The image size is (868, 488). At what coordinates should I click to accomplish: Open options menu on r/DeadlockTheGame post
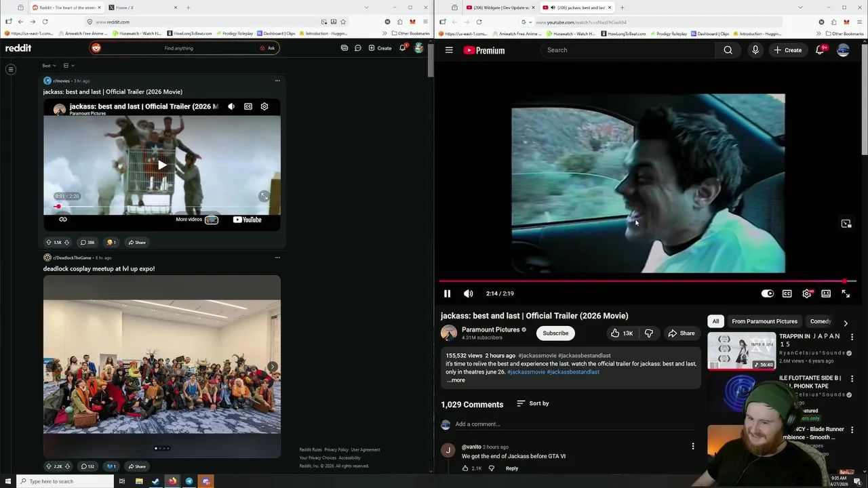click(277, 258)
